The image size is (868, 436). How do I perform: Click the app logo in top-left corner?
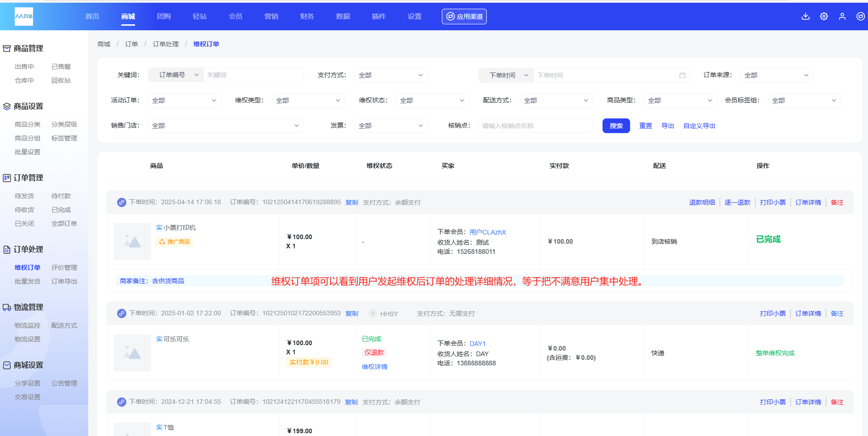24,17
